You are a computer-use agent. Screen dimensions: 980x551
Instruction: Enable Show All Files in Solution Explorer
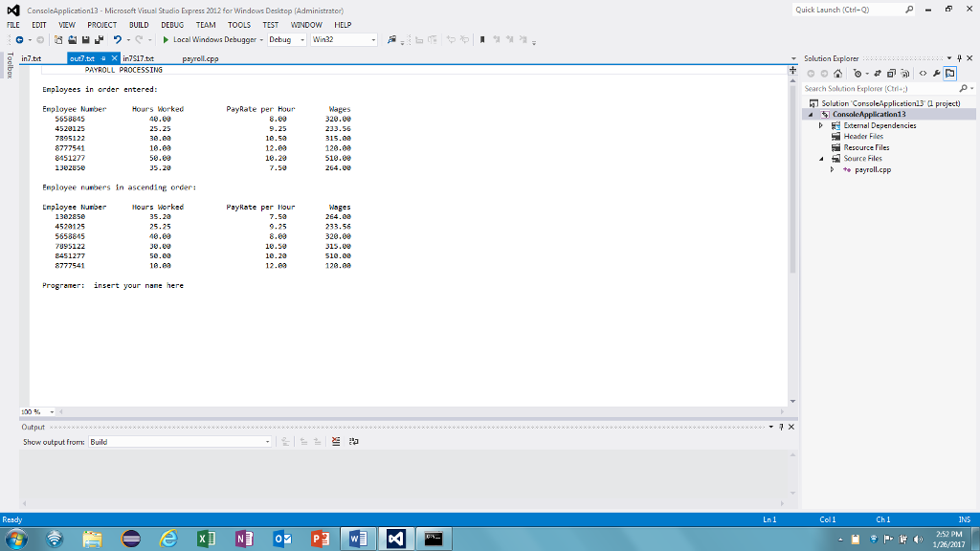891,74
